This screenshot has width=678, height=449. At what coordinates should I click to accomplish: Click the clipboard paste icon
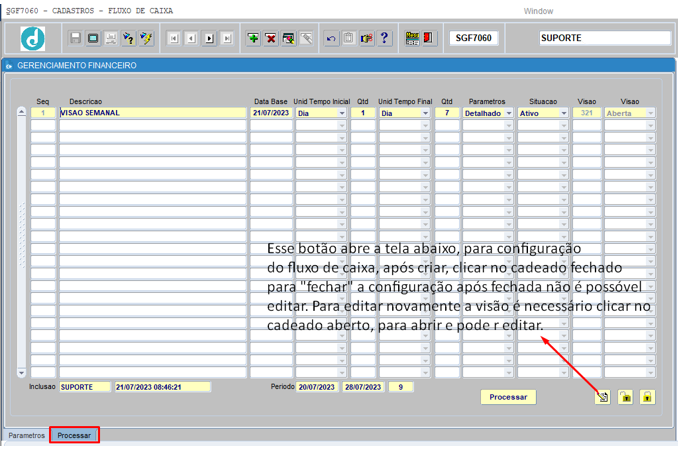(x=349, y=38)
